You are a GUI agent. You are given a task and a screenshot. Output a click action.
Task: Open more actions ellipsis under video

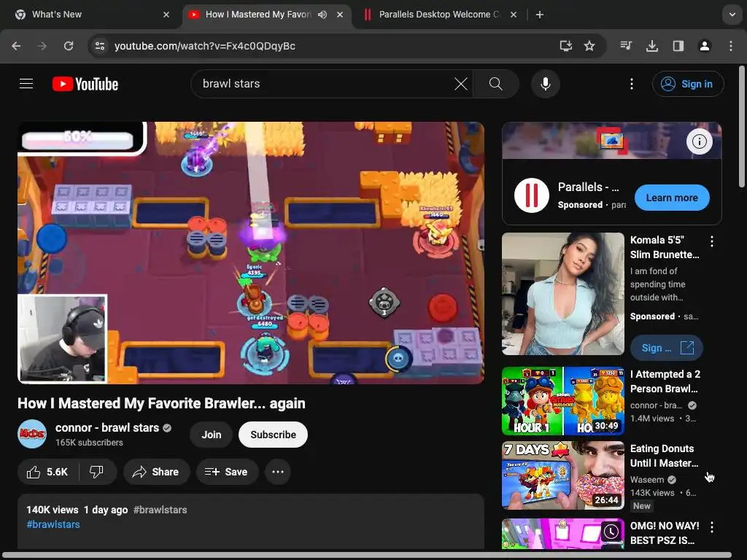[278, 472]
